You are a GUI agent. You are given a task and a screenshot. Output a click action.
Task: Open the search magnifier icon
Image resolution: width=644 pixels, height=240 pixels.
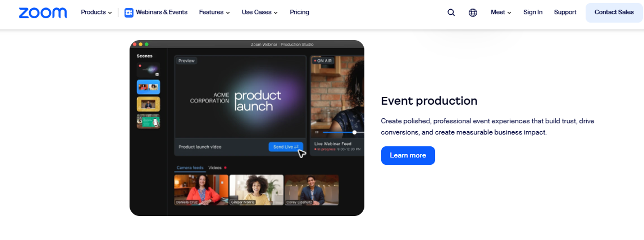click(x=451, y=12)
